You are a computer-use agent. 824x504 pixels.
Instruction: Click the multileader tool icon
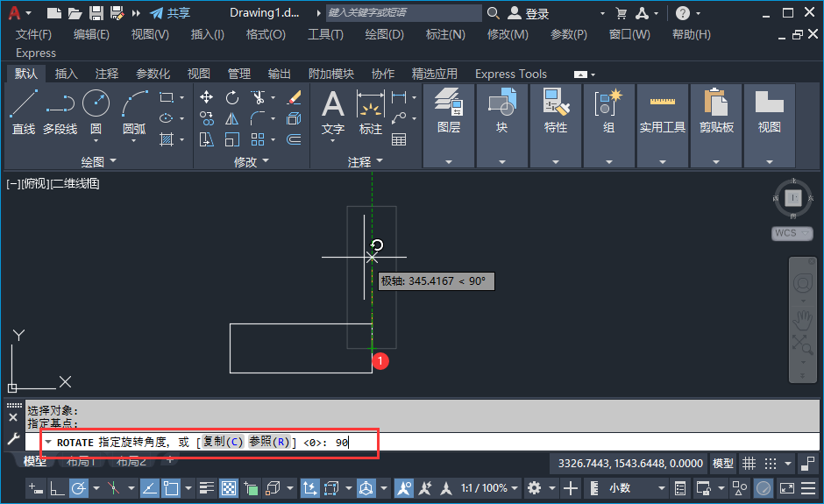399,118
